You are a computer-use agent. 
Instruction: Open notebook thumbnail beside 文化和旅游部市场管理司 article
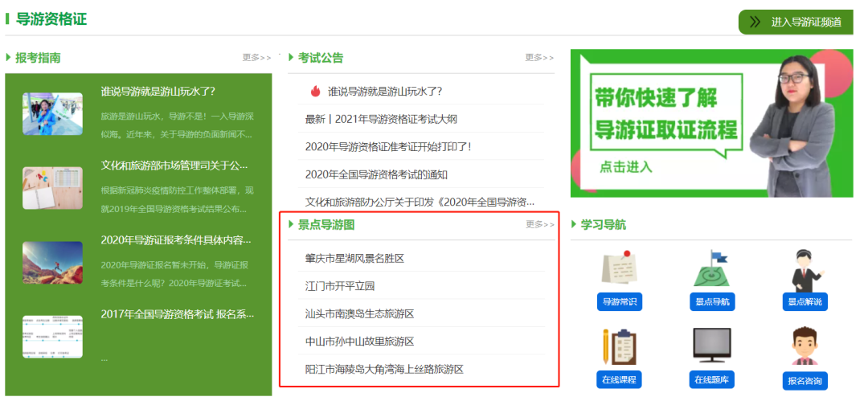pyautogui.click(x=52, y=188)
